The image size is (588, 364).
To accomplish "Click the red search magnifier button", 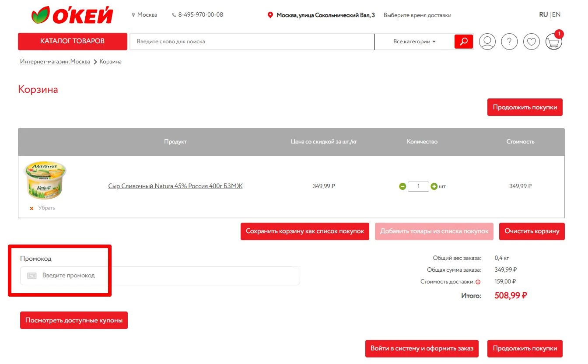I will (x=464, y=42).
